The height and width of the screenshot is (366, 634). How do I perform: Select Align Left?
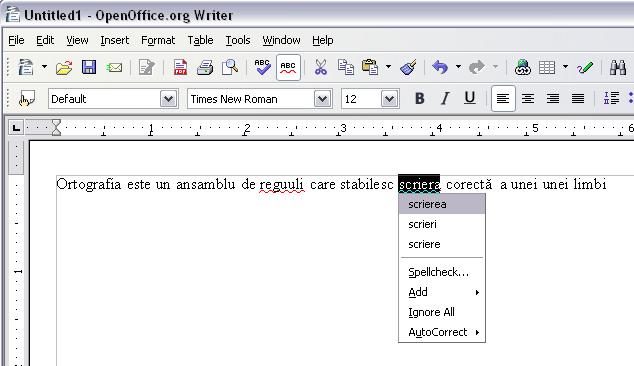tap(503, 98)
